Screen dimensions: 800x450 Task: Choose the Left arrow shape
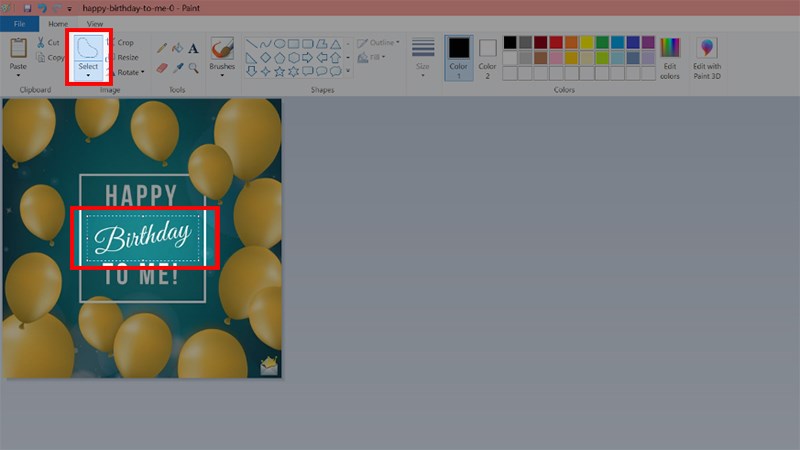[x=321, y=58]
